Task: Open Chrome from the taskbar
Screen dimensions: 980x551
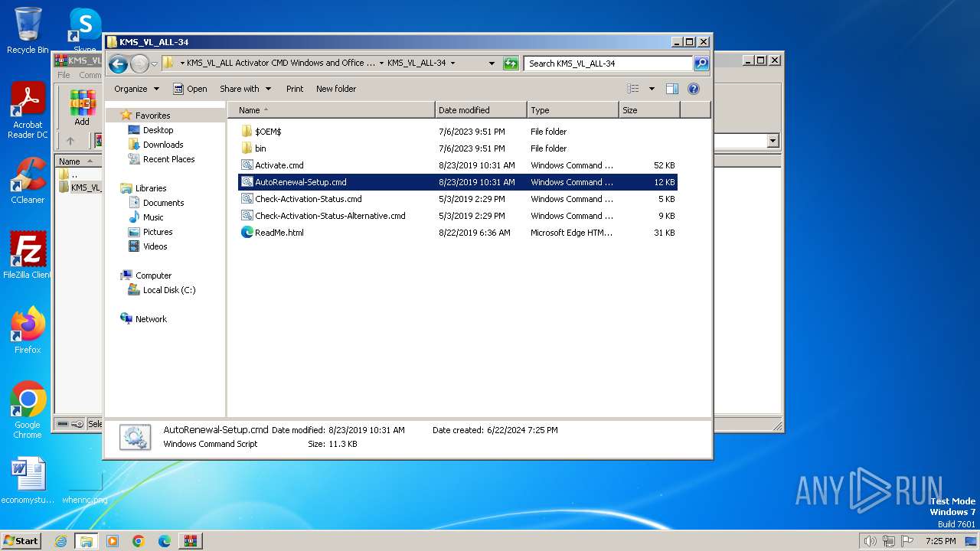Action: coord(139,541)
